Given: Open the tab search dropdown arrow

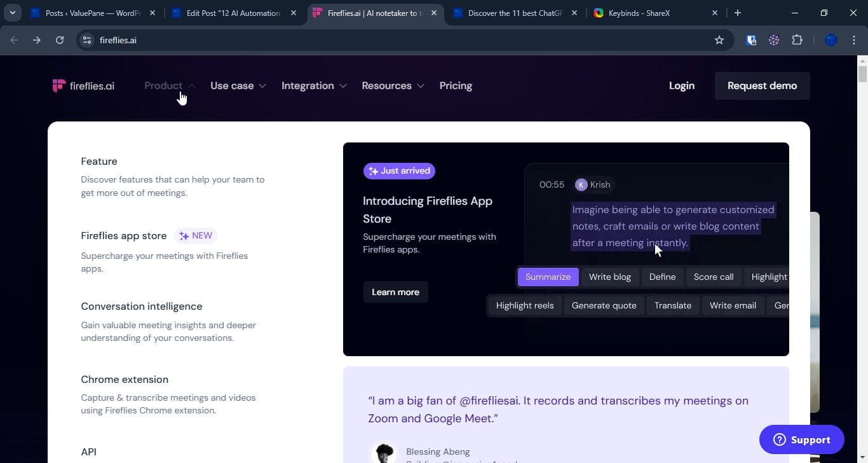Looking at the screenshot, I should 13,13.
